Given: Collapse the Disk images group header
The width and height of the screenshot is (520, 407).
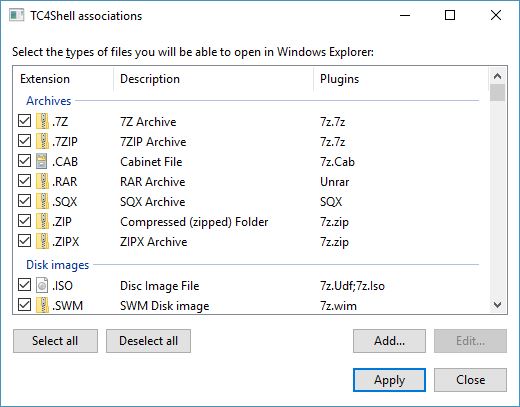Looking at the screenshot, I should point(57,265).
